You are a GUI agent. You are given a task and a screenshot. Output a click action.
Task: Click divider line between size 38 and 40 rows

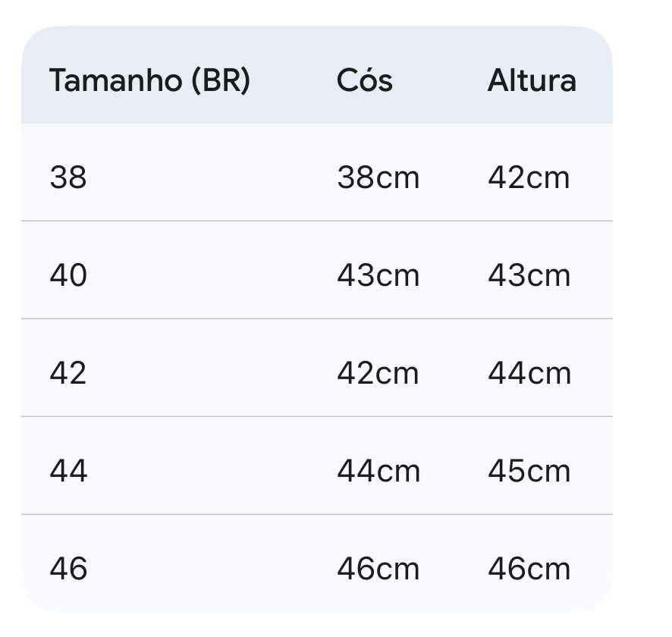[316, 221]
